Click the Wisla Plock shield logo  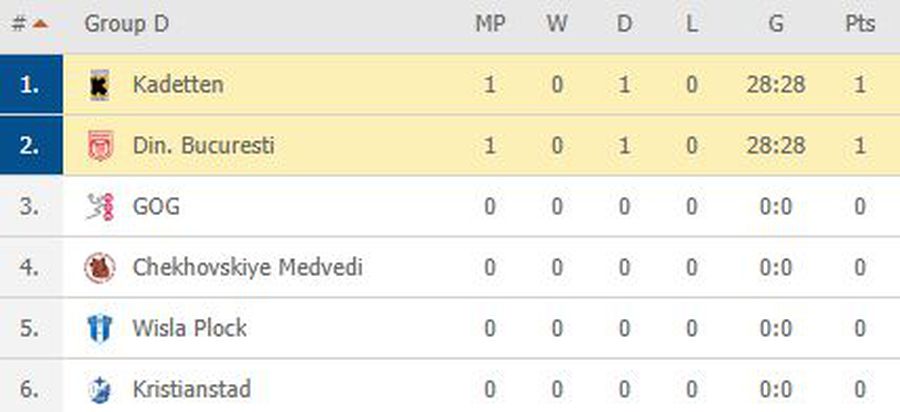point(100,329)
